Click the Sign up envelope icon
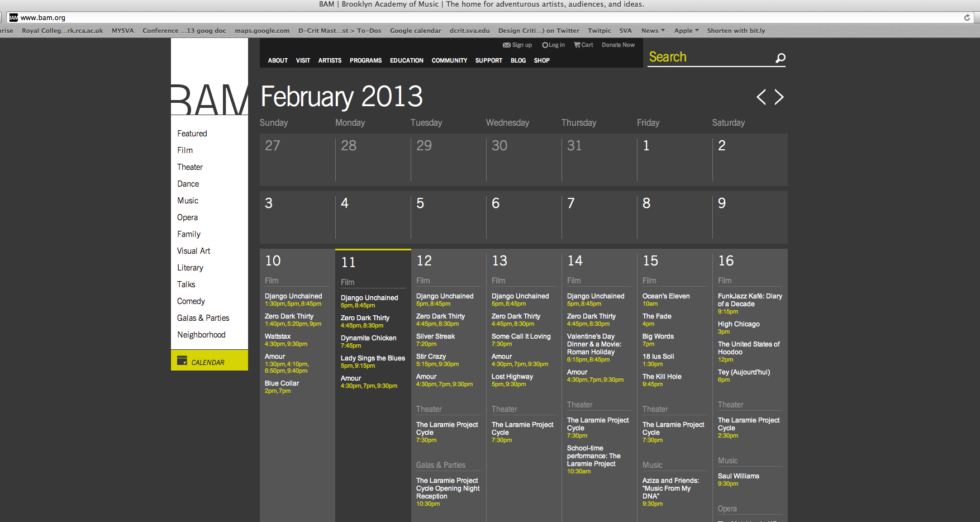The width and height of the screenshot is (980, 522). (x=506, y=45)
